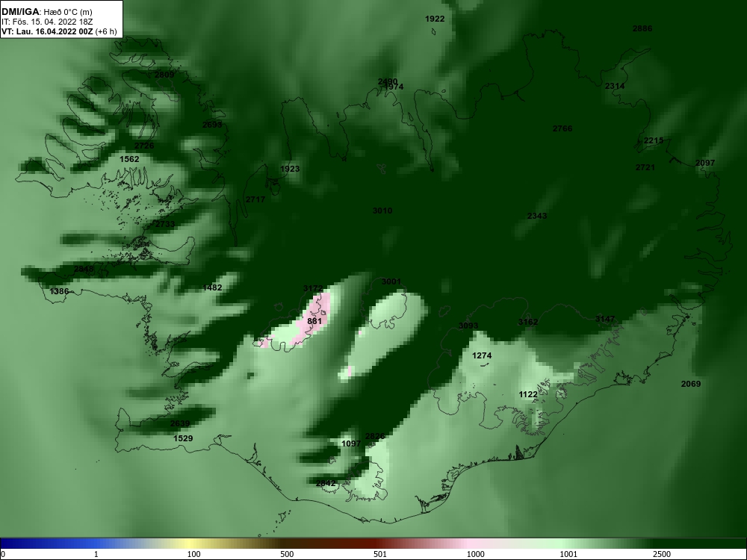Screen dimensions: 747x560
Task: Click the map value 2343
Action: [537, 217]
